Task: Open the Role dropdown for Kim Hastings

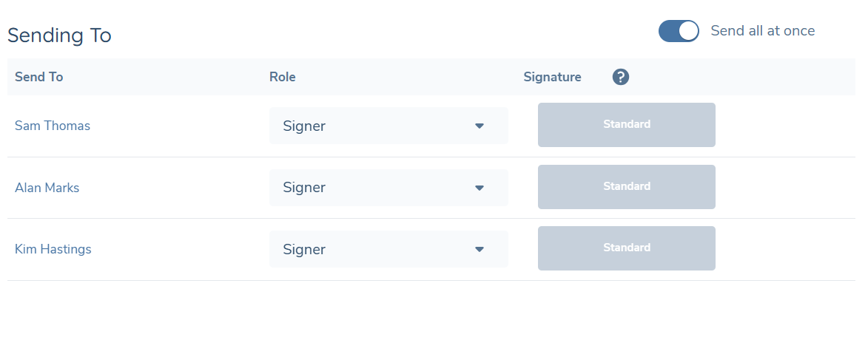Action: tap(388, 249)
